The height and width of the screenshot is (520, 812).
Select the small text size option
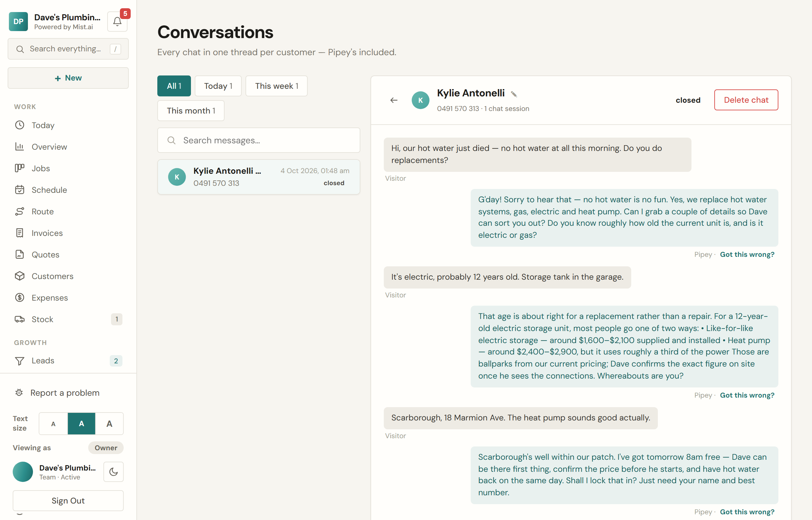[x=53, y=424]
